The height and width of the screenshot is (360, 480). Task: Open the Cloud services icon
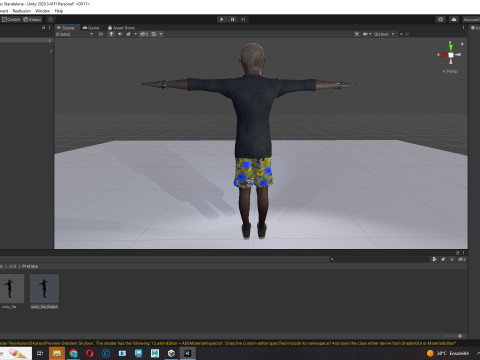click(454, 19)
